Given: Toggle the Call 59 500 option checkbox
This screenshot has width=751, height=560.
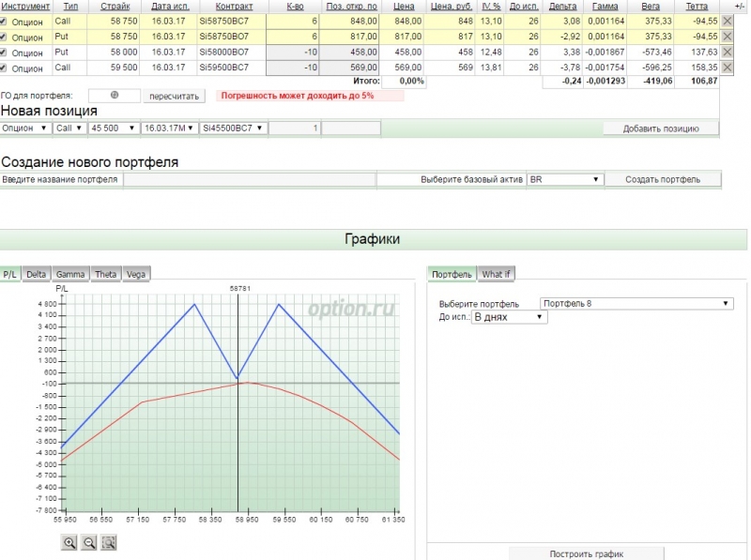Looking at the screenshot, I should point(5,68).
